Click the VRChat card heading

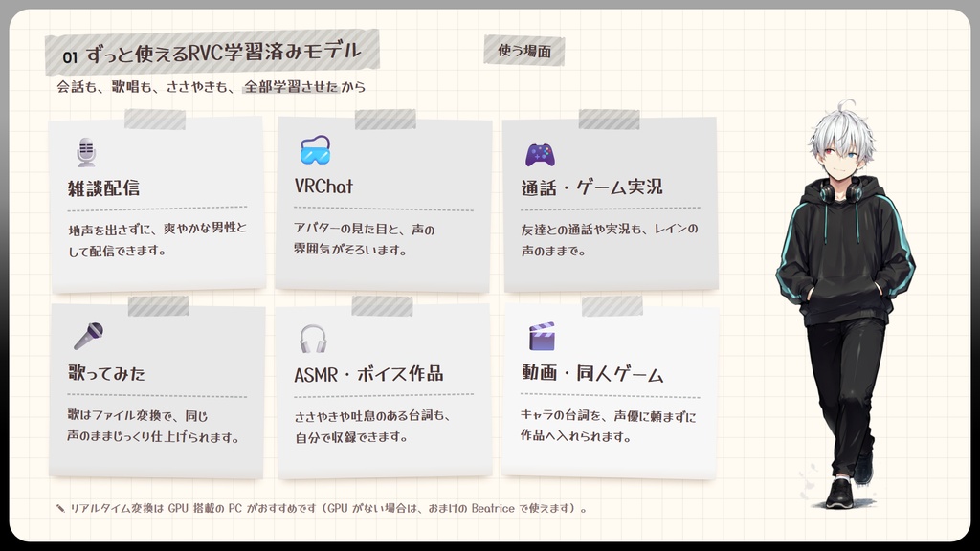point(323,187)
